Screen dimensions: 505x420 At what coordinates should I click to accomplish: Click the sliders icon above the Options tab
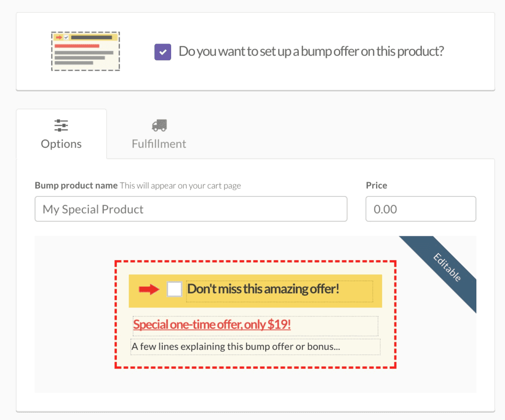click(x=61, y=125)
